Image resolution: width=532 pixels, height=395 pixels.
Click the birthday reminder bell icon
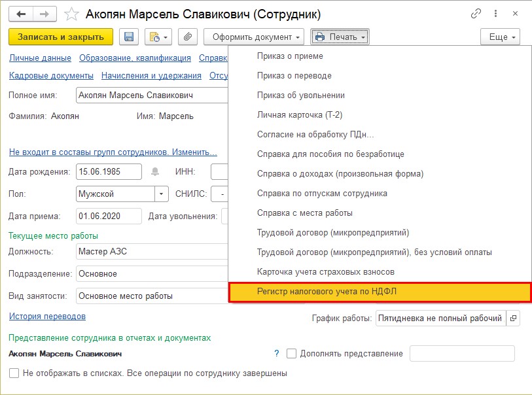[x=155, y=171]
